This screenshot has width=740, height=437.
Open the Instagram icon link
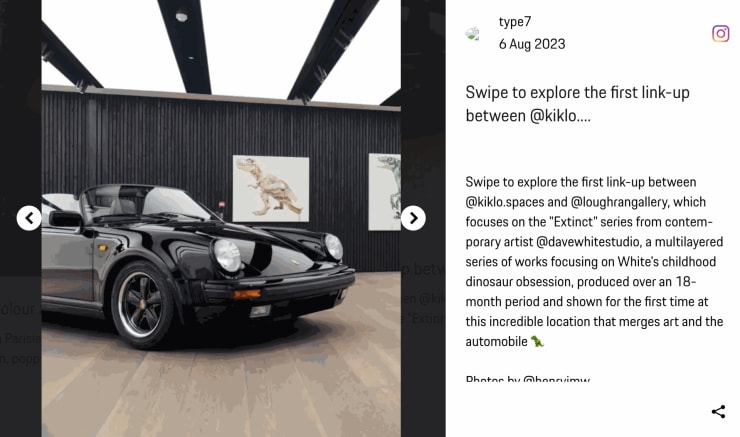point(721,34)
